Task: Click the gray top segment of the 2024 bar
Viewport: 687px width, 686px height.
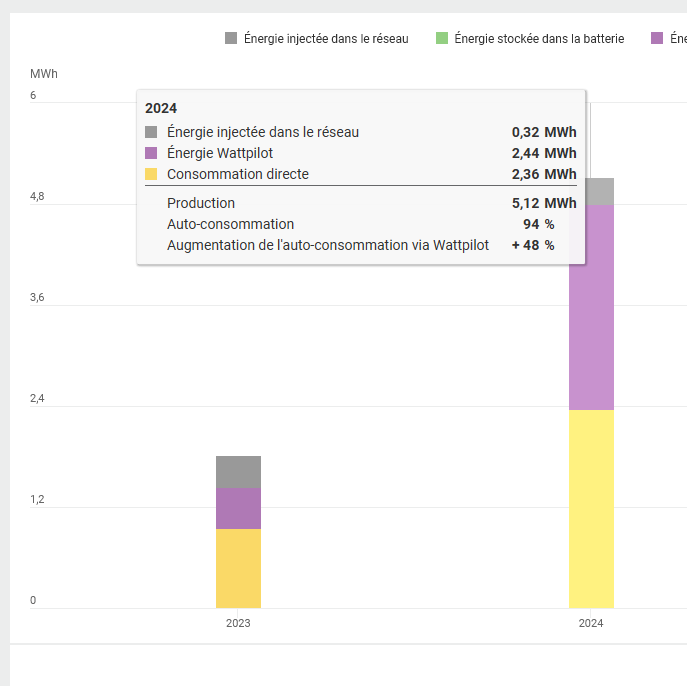Action: 591,192
